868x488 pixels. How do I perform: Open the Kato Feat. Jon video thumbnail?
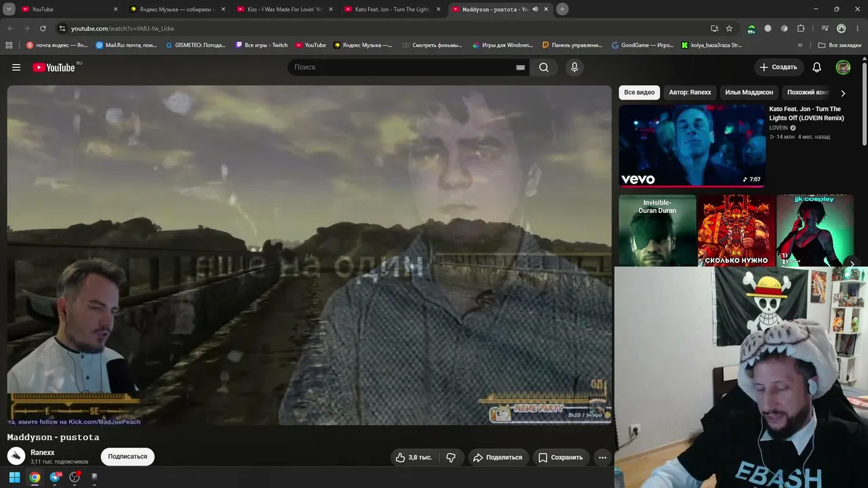pyautogui.click(x=692, y=145)
